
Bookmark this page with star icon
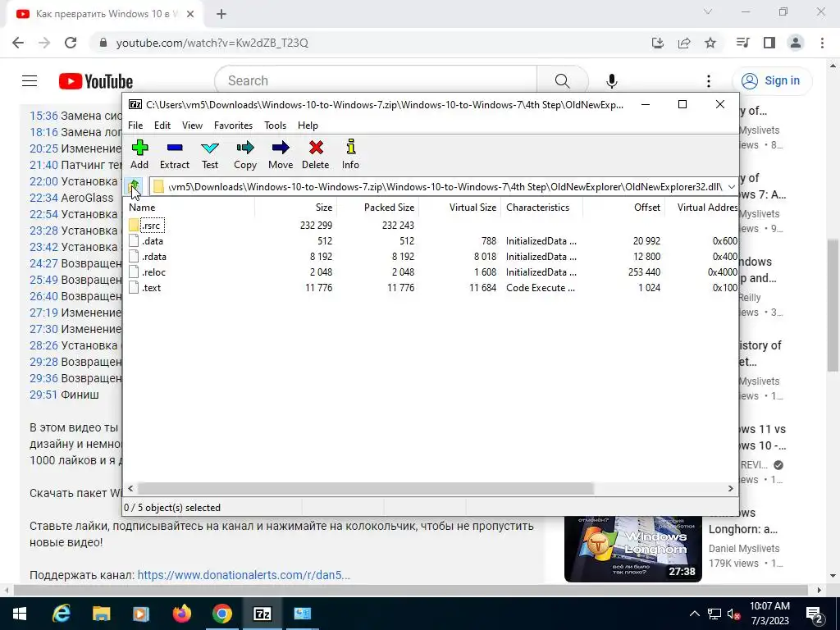click(710, 43)
